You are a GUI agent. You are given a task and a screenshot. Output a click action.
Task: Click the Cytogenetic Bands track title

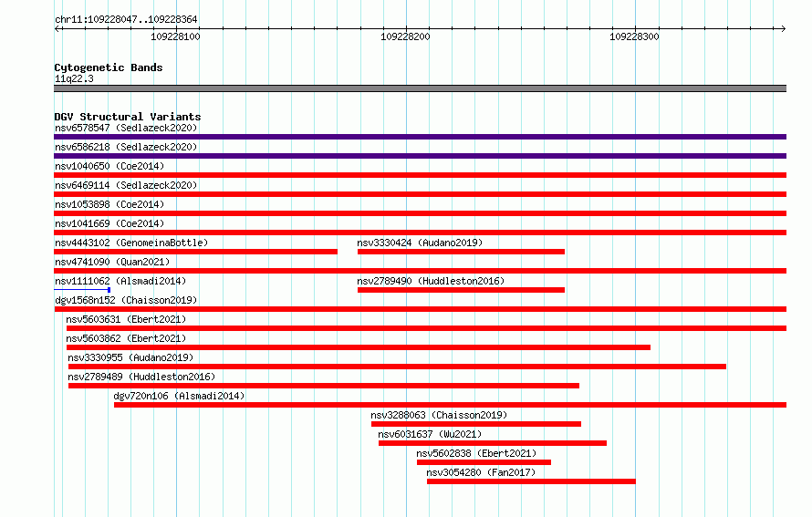coord(109,67)
